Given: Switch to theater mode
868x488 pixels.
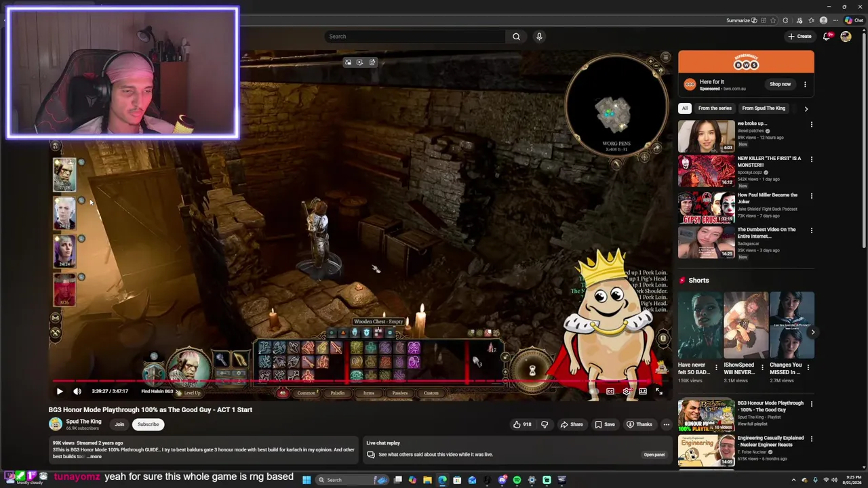Looking at the screenshot, I should click(x=642, y=391).
